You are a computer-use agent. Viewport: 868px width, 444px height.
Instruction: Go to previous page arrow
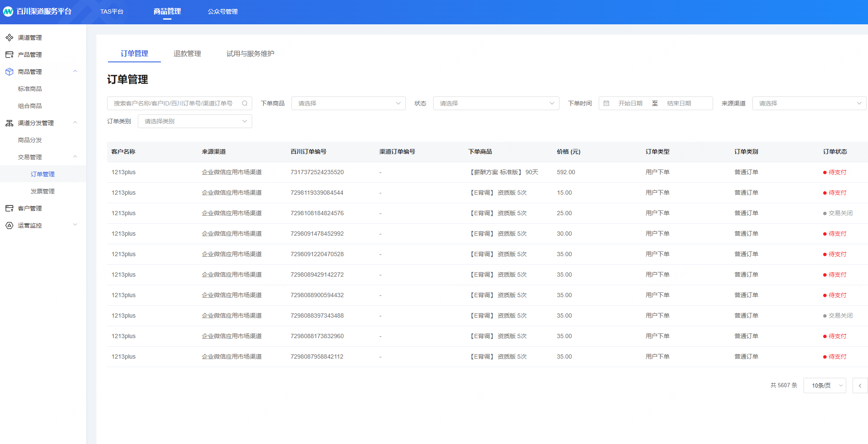(x=860, y=386)
